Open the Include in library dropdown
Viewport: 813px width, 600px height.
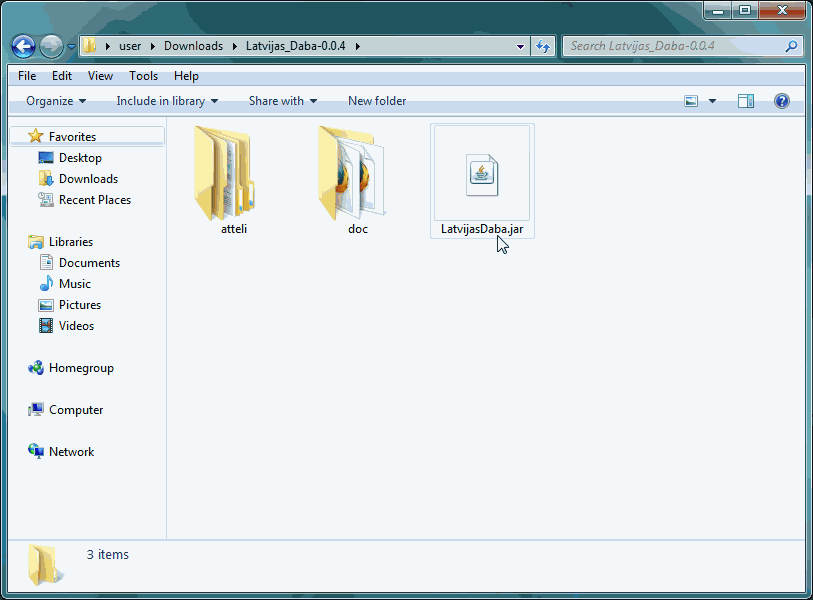167,101
